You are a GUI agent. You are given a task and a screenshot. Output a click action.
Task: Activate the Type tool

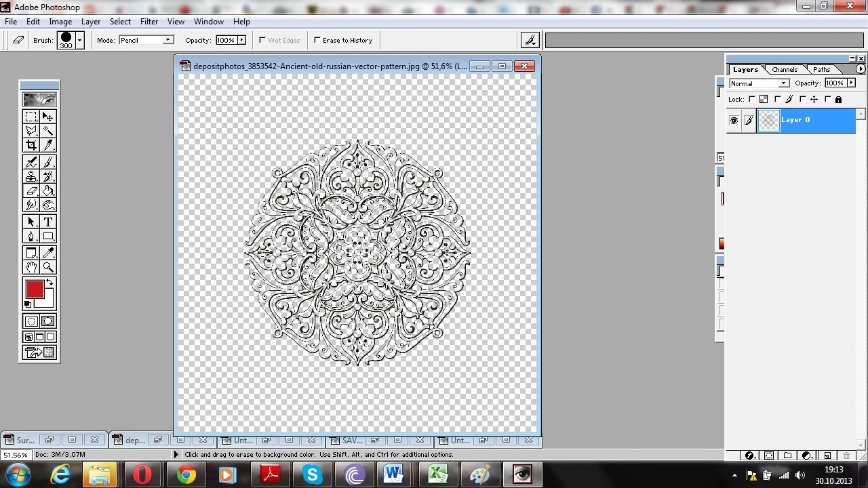tap(48, 222)
